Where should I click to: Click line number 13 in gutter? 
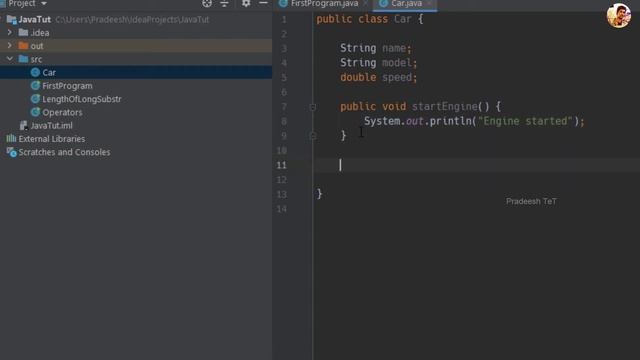(x=282, y=195)
